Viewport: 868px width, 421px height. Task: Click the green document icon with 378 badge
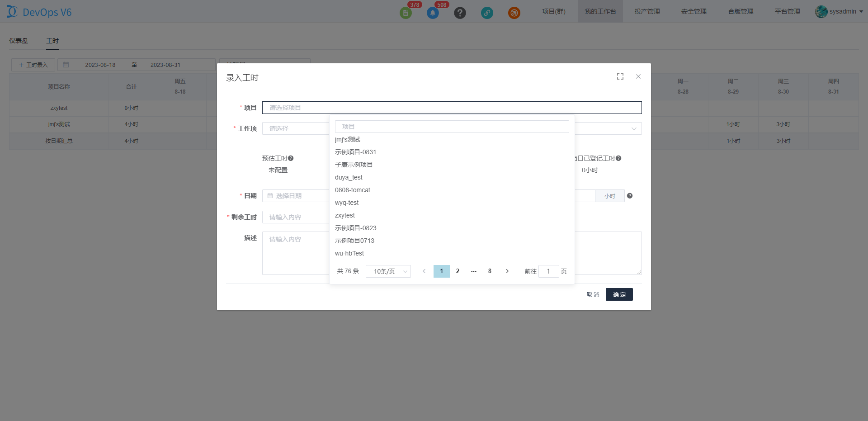coord(406,13)
